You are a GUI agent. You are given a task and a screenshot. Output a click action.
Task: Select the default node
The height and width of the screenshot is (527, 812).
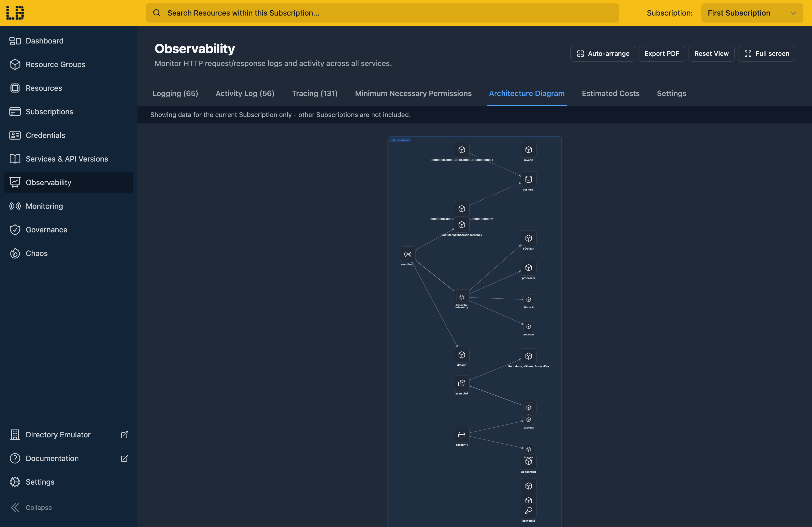[462, 355]
